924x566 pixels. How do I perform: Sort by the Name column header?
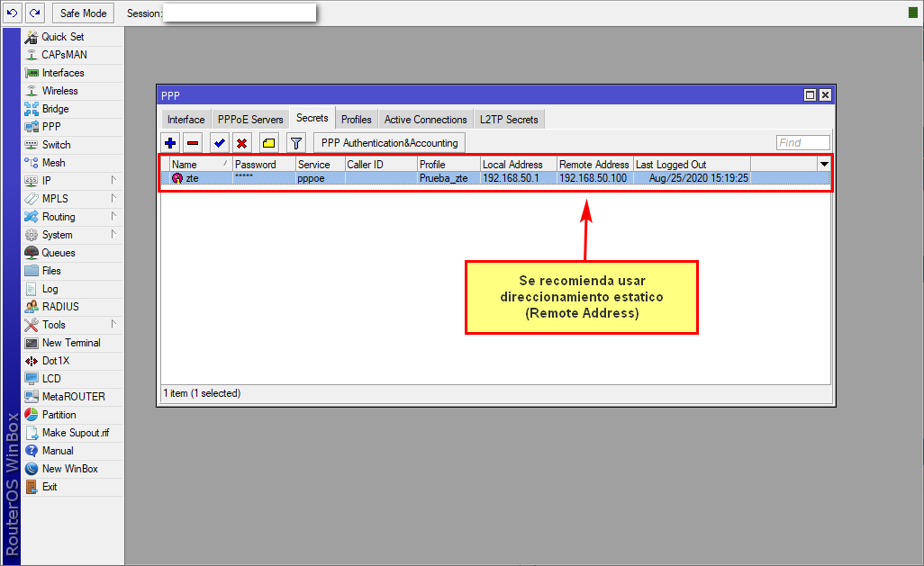coord(196,165)
